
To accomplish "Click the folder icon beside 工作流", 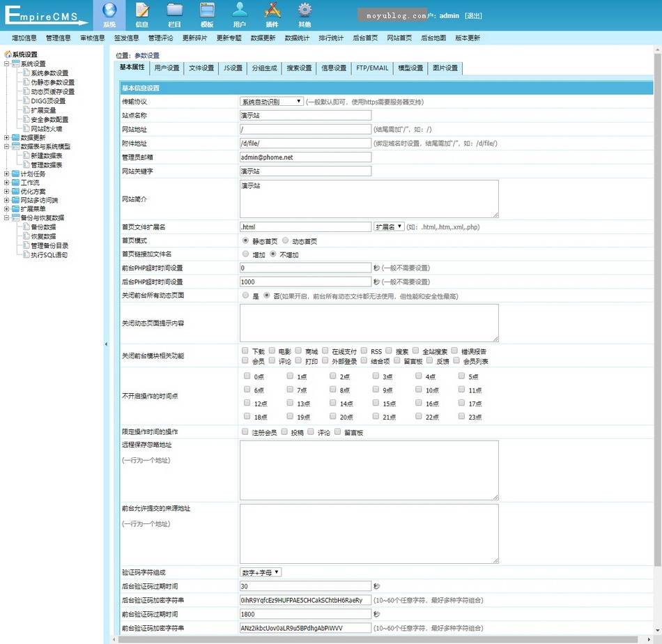I will (15, 183).
